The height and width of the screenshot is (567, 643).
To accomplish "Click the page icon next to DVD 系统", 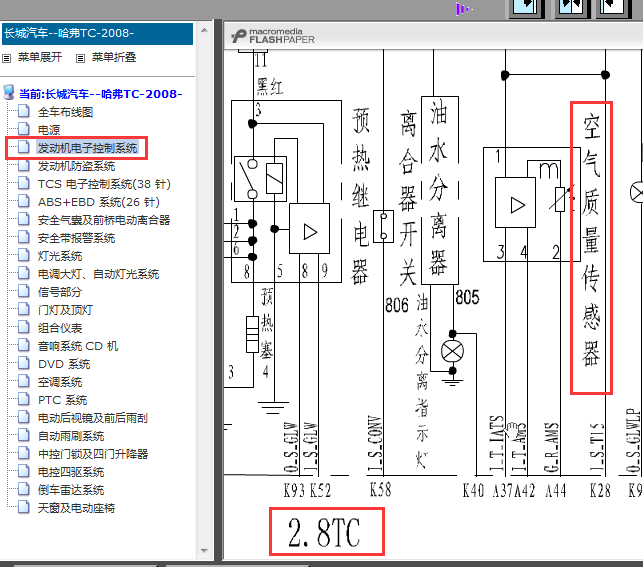I will pos(24,364).
